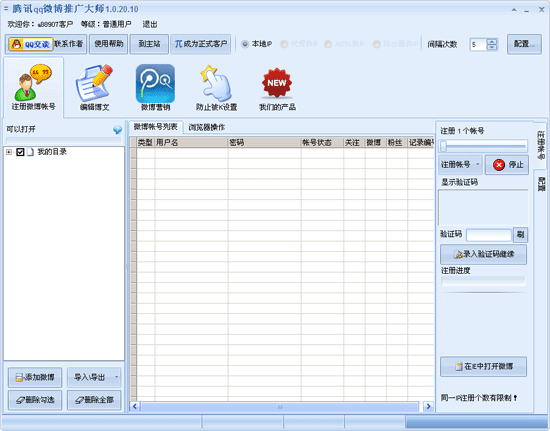Click 录入验证码继续 button
This screenshot has height=431, width=550.
click(483, 254)
